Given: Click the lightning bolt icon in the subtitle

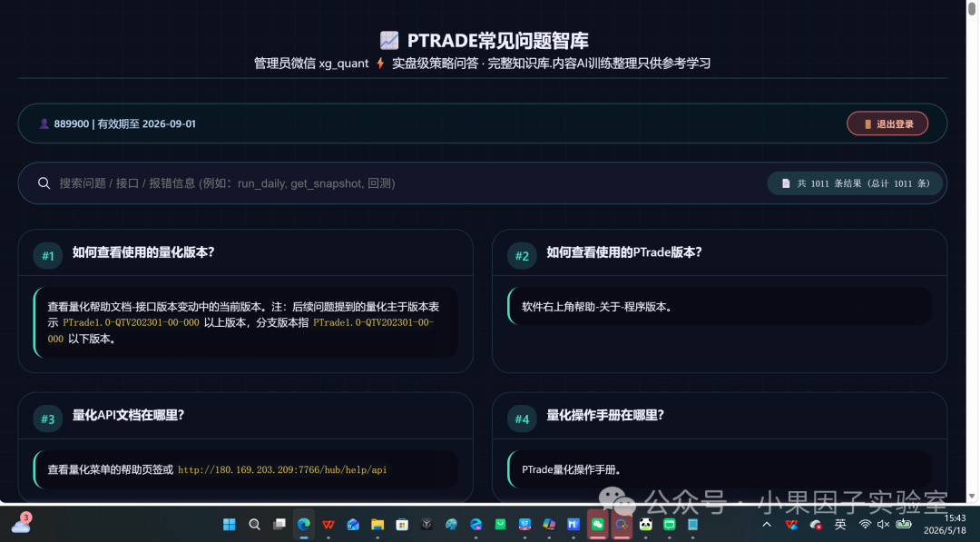Looking at the screenshot, I should 380,64.
